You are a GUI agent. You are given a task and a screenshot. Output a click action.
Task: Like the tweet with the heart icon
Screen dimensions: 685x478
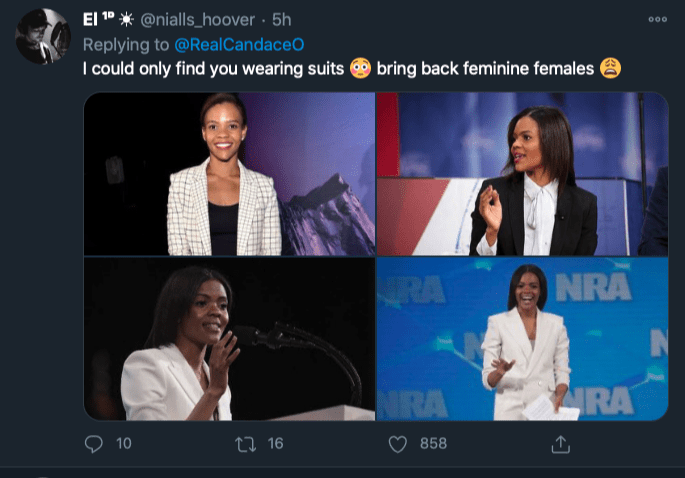coord(398,443)
